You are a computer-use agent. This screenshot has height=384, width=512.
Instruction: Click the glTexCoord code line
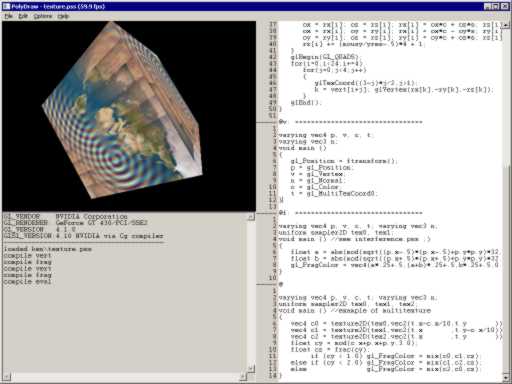(x=366, y=83)
